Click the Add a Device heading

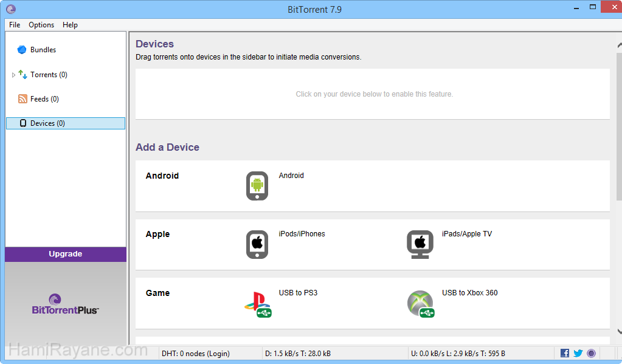pyautogui.click(x=167, y=147)
